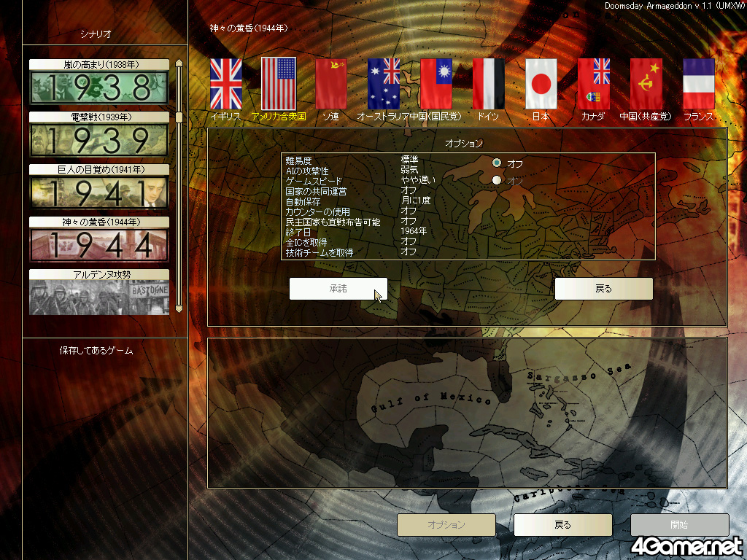747x560 pixels.
Task: Choose the Soviet Union flag (ソ連)
Action: [331, 85]
